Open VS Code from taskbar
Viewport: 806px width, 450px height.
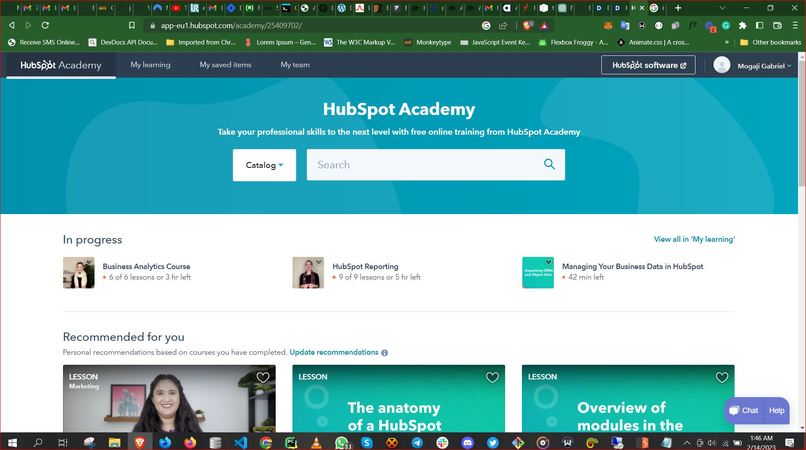[240, 442]
